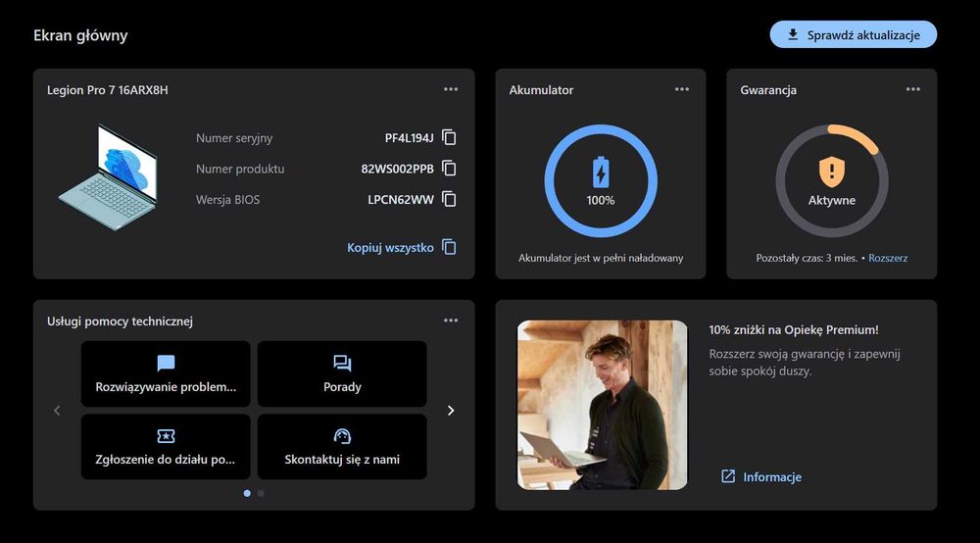Image resolution: width=980 pixels, height=543 pixels.
Task: Click the battery charging icon
Action: pyautogui.click(x=601, y=173)
